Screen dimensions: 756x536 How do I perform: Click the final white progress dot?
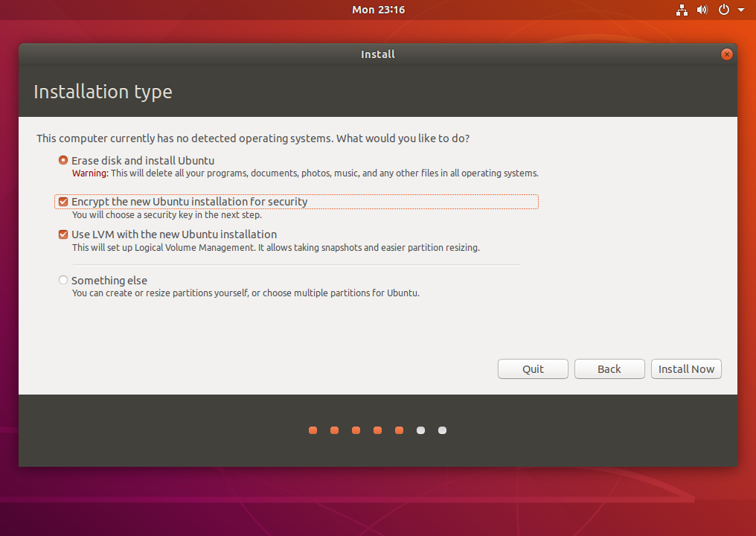click(x=443, y=430)
